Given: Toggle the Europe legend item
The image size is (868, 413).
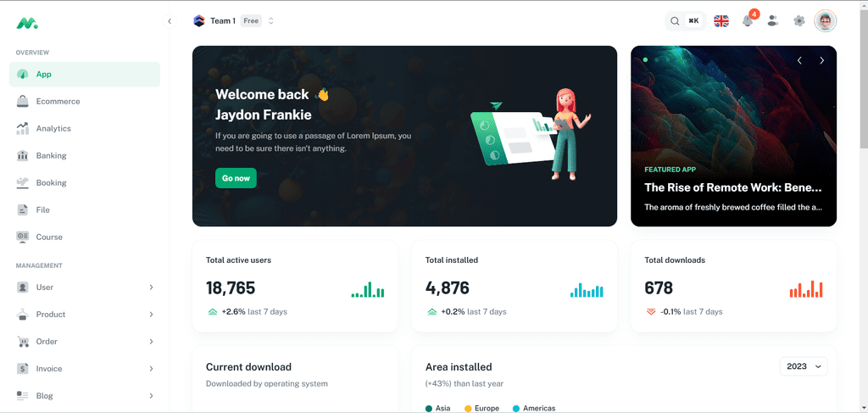Looking at the screenshot, I should [481, 408].
